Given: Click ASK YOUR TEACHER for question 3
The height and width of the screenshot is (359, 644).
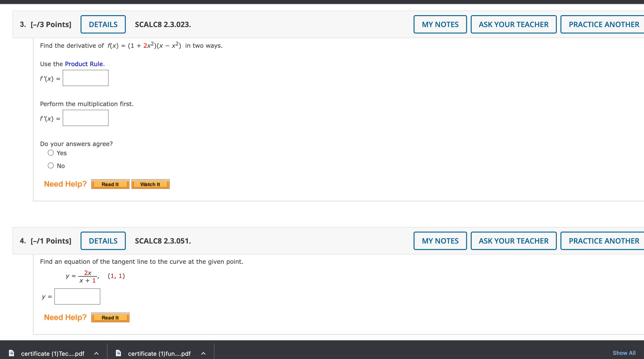Looking at the screenshot, I should point(513,24).
